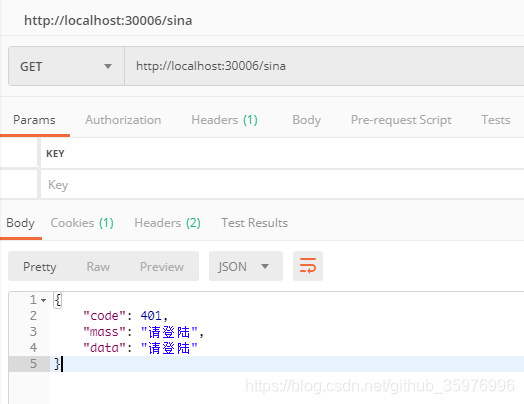Click the Key parameter input field

click(x=282, y=184)
